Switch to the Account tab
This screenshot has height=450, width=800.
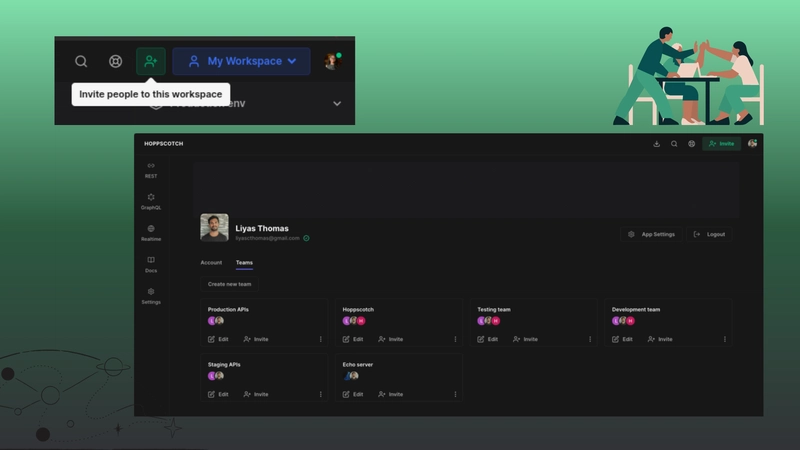click(x=211, y=263)
